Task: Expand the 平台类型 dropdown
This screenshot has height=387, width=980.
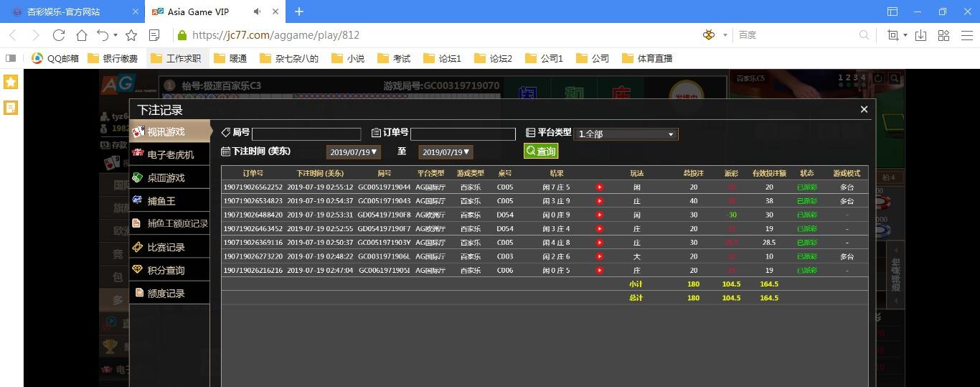Action: click(626, 134)
